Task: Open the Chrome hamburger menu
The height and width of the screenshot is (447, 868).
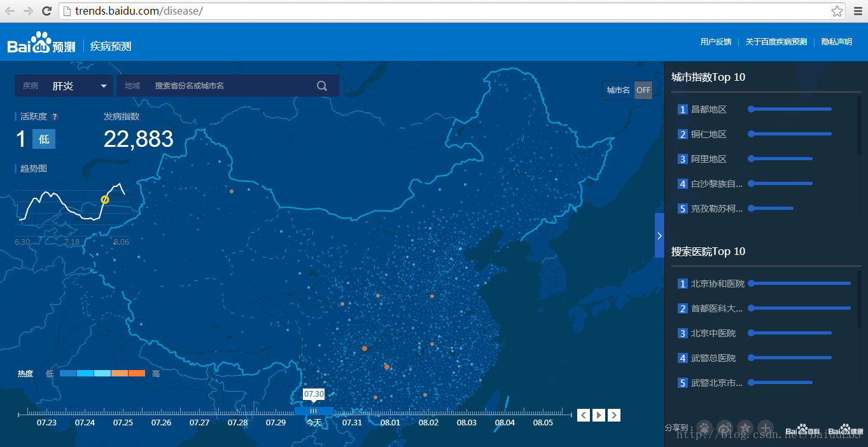Action: pos(857,11)
